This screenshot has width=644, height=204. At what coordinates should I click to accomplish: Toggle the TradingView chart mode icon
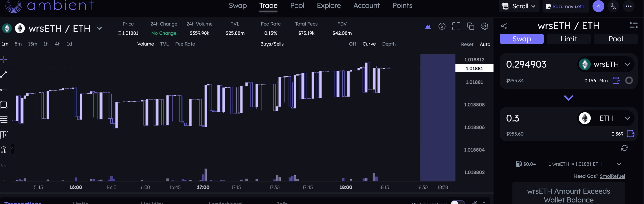(x=427, y=26)
